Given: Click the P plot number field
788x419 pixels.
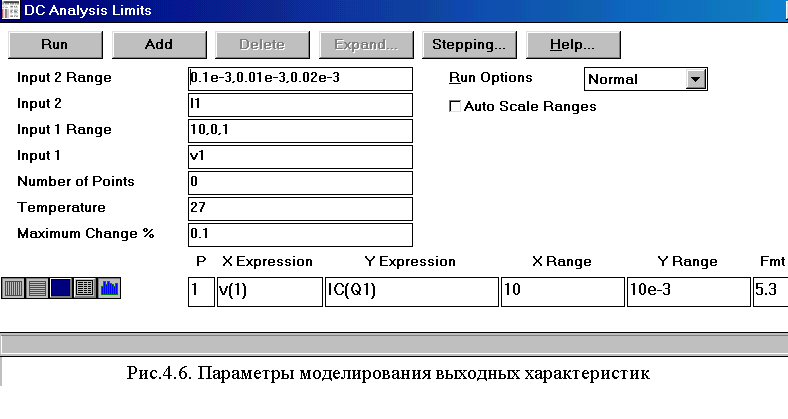Looking at the screenshot, I should tap(201, 291).
